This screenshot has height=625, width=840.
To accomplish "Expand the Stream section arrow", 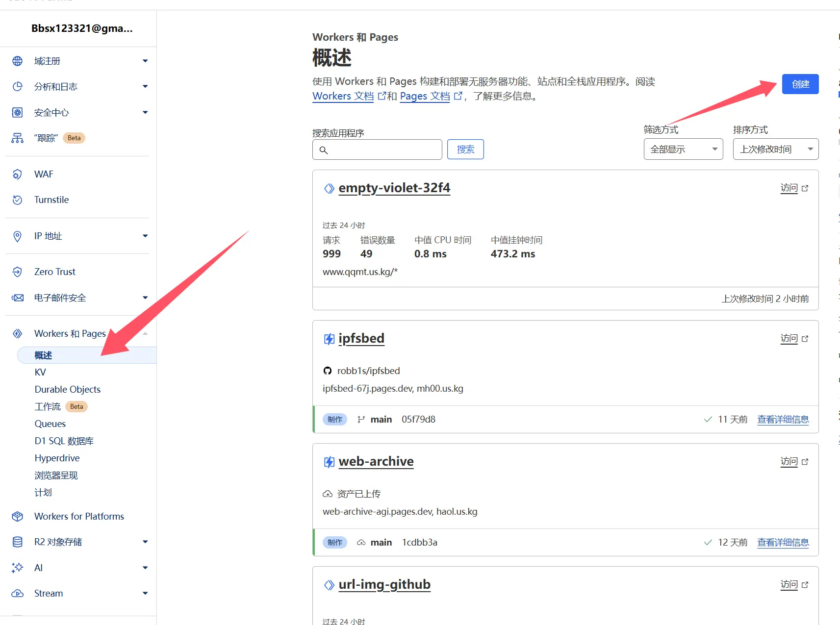I will [145, 593].
